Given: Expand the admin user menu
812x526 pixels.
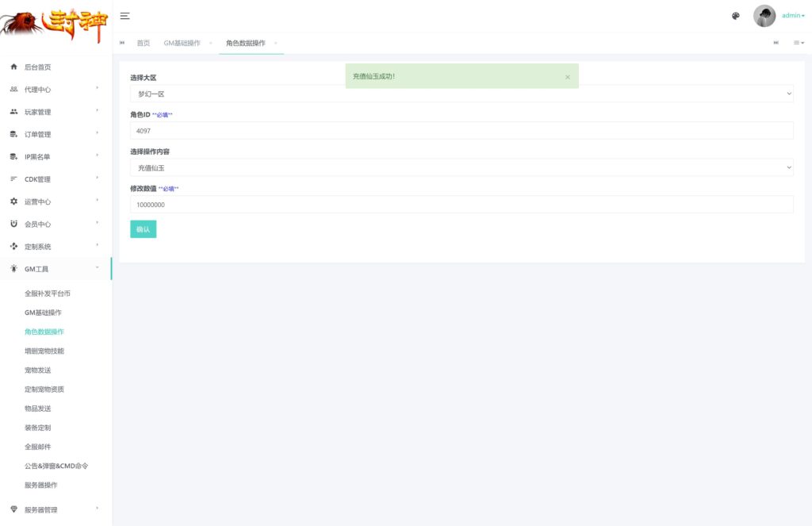Looking at the screenshot, I should tap(793, 16).
